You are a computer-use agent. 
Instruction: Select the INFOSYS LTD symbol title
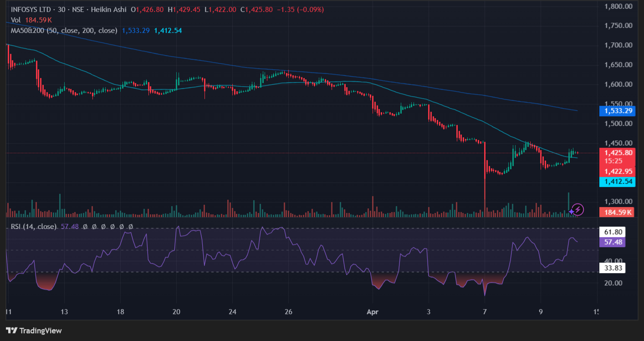click(31, 9)
